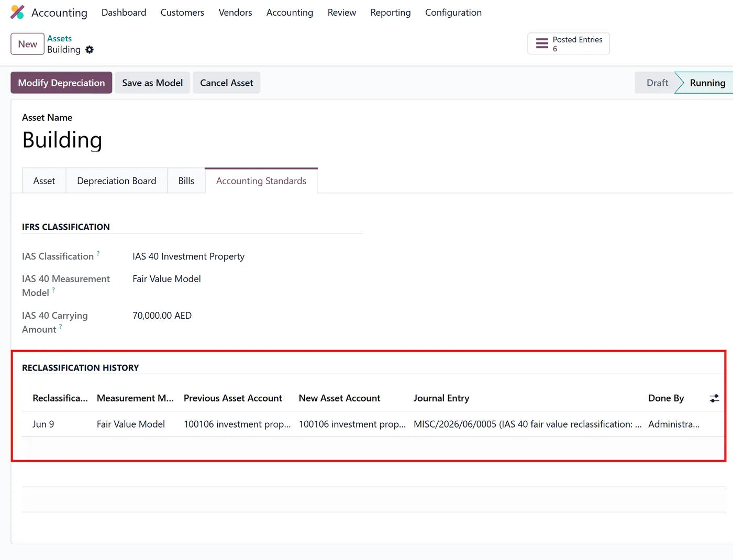This screenshot has height=560, width=733.
Task: Open journal entry MISC/2026/06/0005
Action: 527,424
